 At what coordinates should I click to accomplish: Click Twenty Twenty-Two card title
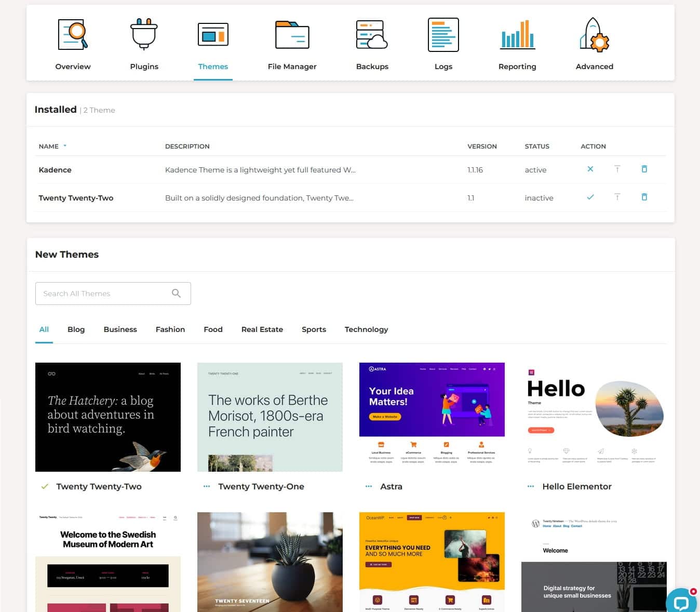99,486
